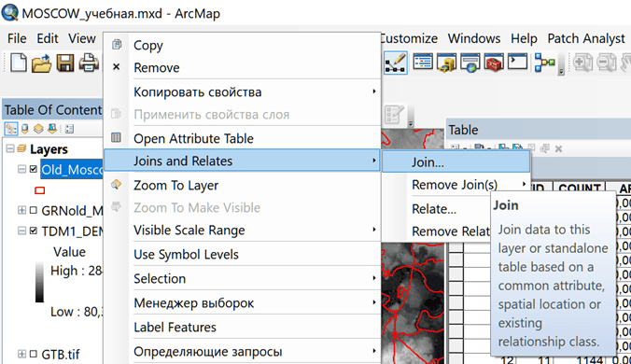Collapse the Layers data frame node
Image resolution: width=631 pixels, height=364 pixels.
[x=9, y=148]
